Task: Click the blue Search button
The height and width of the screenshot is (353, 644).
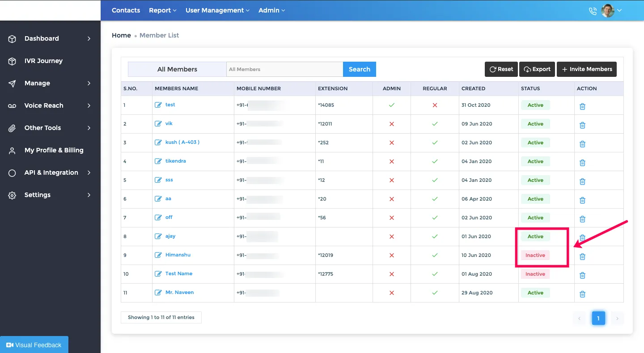Action: coord(360,69)
